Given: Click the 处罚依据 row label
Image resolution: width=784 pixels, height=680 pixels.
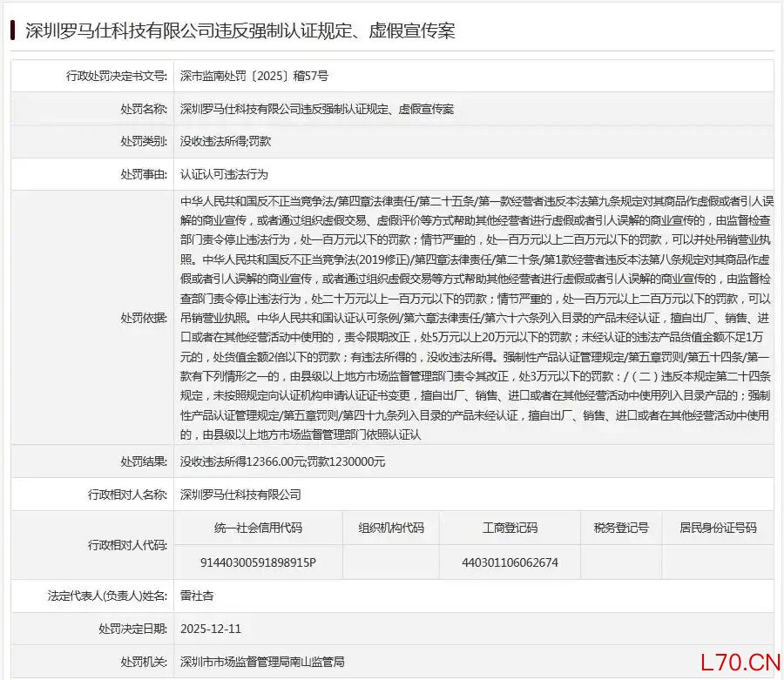Looking at the screenshot, I should point(143,318).
